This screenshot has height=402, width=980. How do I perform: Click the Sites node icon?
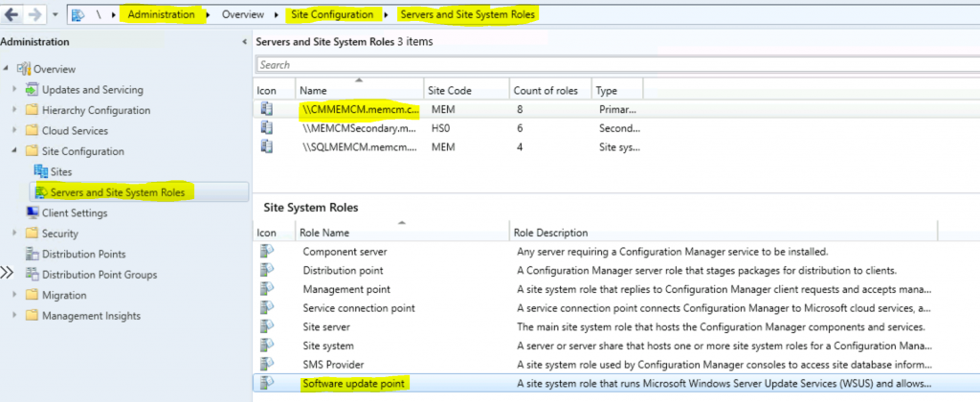pos(40,171)
